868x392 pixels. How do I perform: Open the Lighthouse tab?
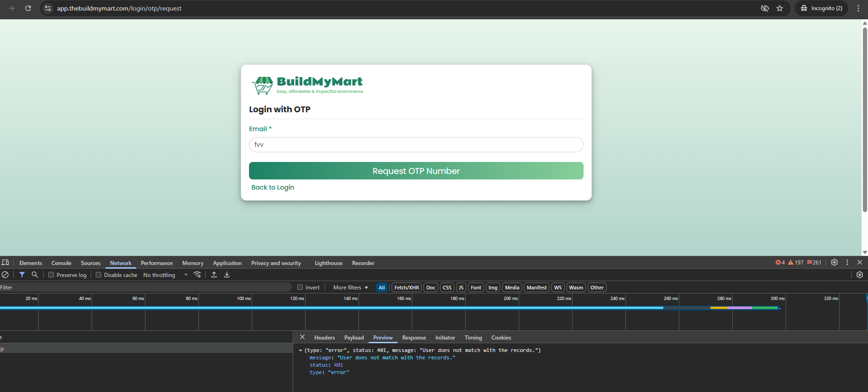(329, 263)
